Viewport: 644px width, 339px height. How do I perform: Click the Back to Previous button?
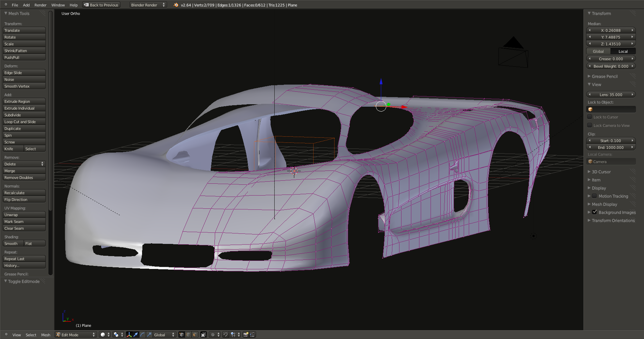pos(101,5)
